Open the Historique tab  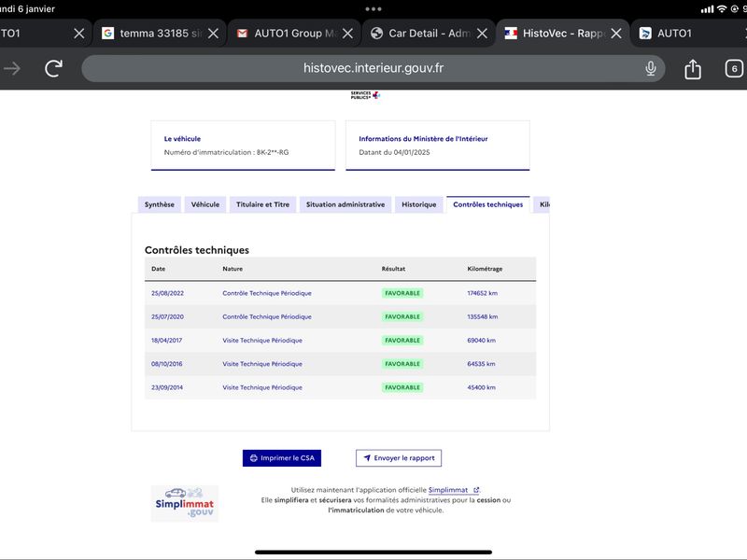tap(418, 204)
